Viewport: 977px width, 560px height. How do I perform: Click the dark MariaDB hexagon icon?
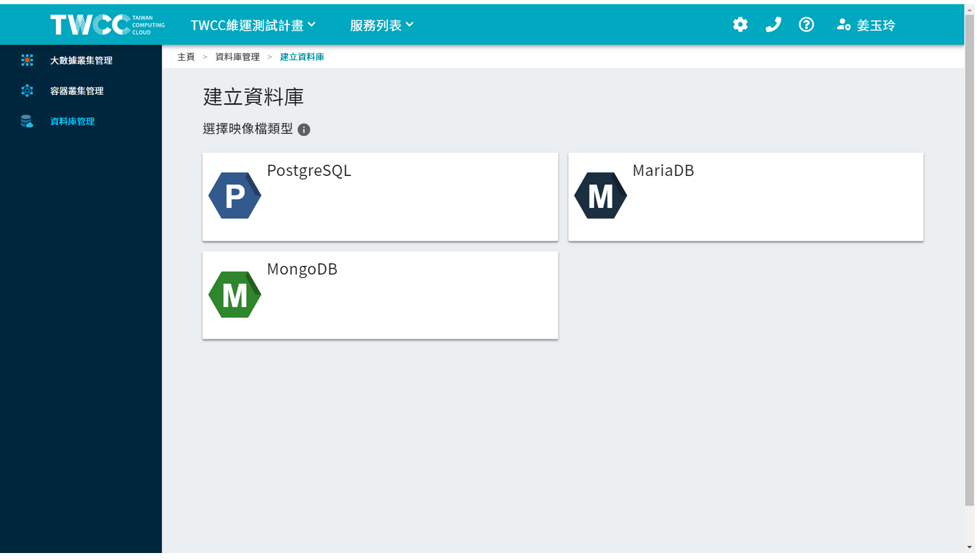point(600,196)
